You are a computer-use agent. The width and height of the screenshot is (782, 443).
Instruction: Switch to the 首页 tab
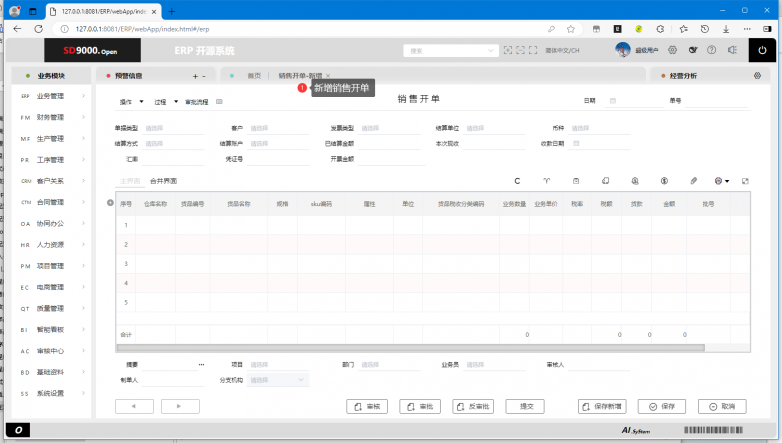(254, 76)
